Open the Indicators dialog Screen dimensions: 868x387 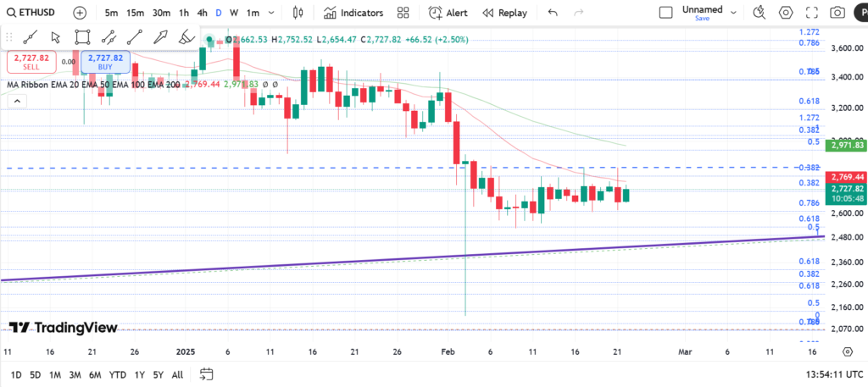click(x=353, y=13)
